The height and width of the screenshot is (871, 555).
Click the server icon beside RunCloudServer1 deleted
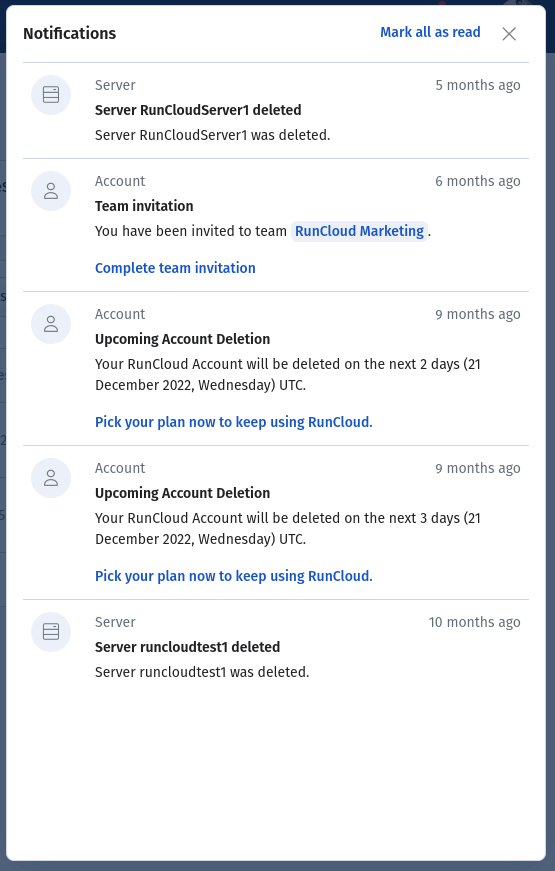coord(51,95)
